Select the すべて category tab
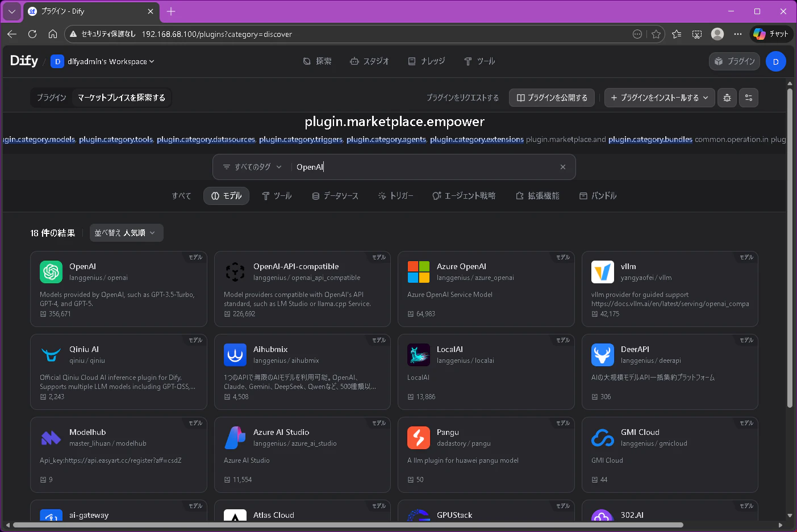Screen dimensions: 797x532 click(x=182, y=196)
